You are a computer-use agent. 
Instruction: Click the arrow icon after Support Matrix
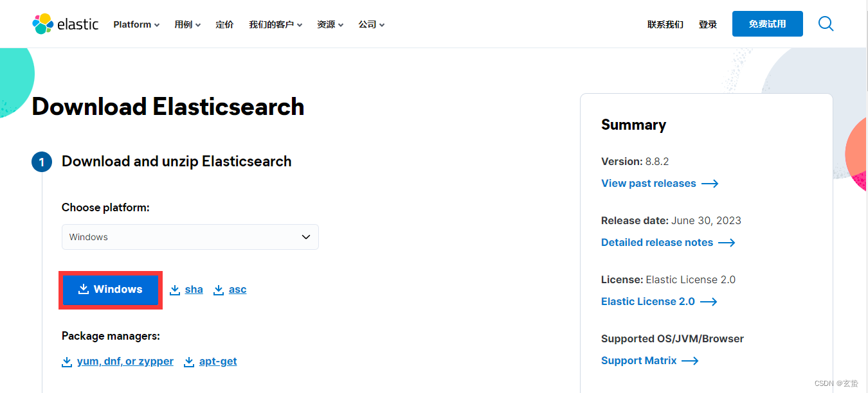tap(690, 360)
